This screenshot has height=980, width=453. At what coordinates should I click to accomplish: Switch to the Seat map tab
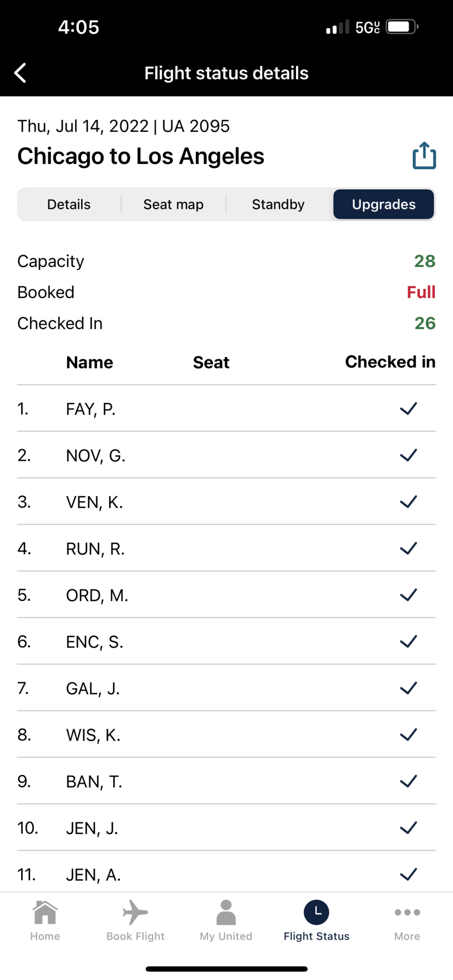tap(173, 204)
